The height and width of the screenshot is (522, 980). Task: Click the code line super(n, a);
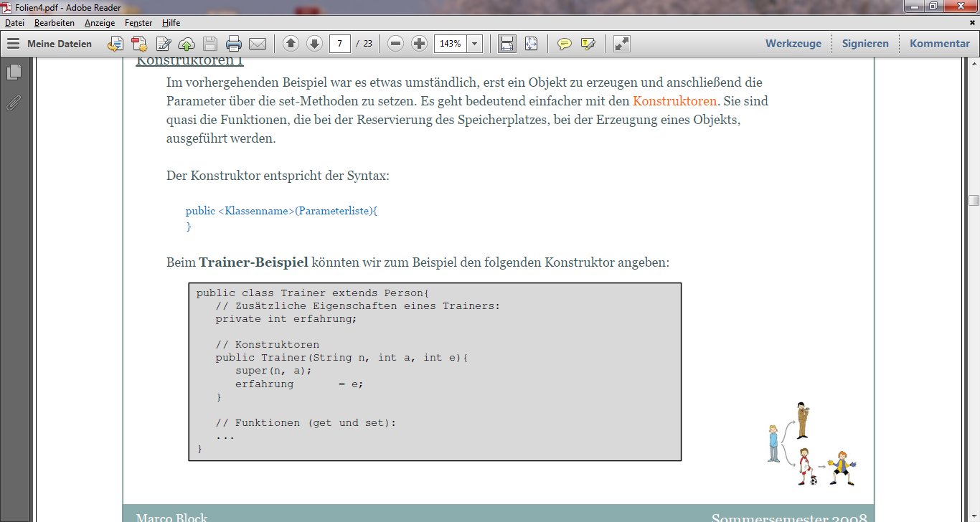[x=274, y=371]
